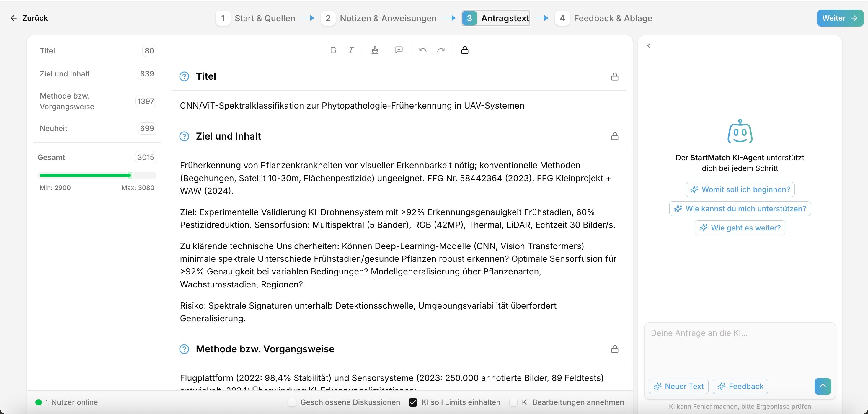Add a comment via toolbar icon

coord(399,50)
